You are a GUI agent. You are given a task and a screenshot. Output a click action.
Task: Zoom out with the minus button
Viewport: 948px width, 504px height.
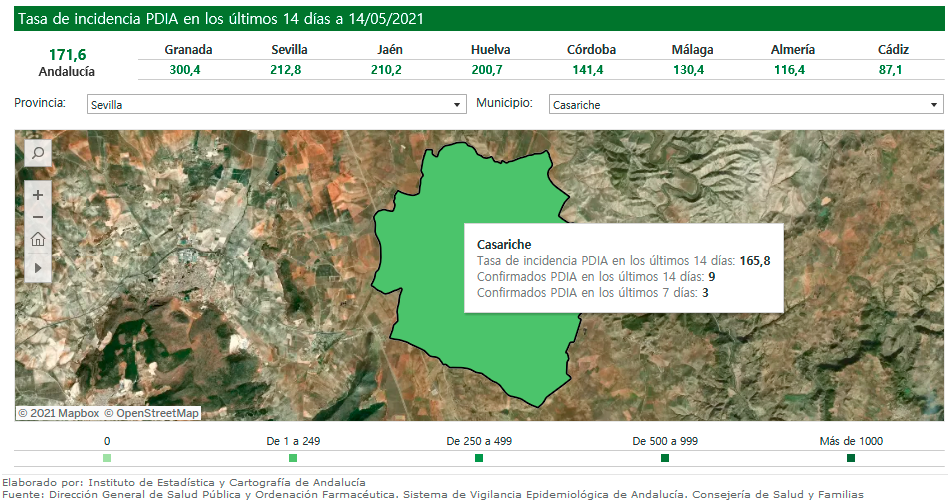click(x=38, y=217)
